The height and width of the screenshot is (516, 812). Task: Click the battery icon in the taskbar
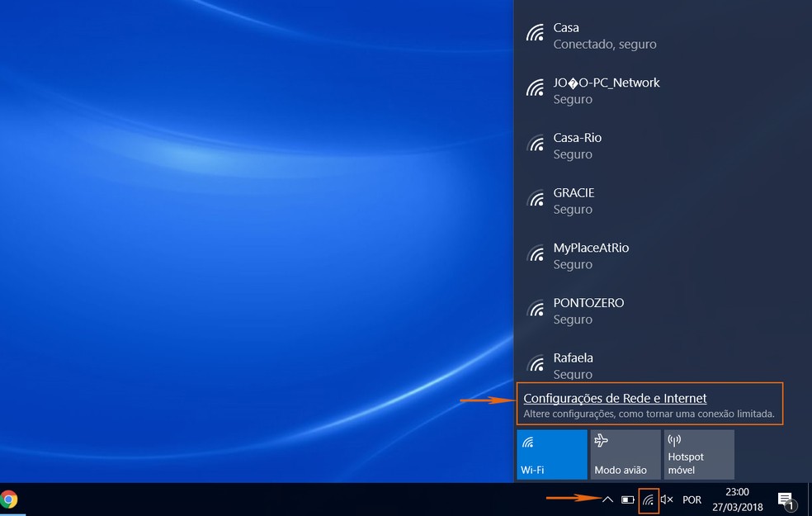click(627, 499)
